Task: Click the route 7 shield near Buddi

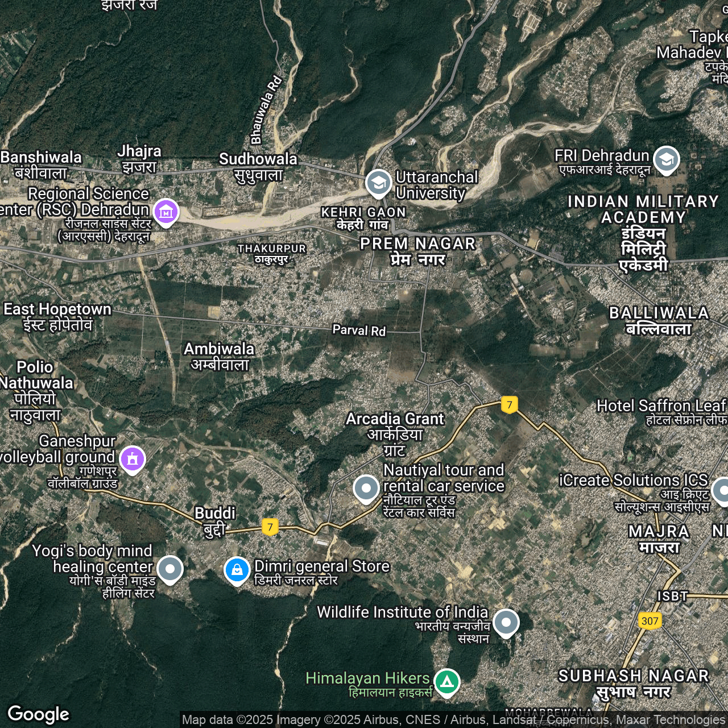Action: (x=270, y=527)
